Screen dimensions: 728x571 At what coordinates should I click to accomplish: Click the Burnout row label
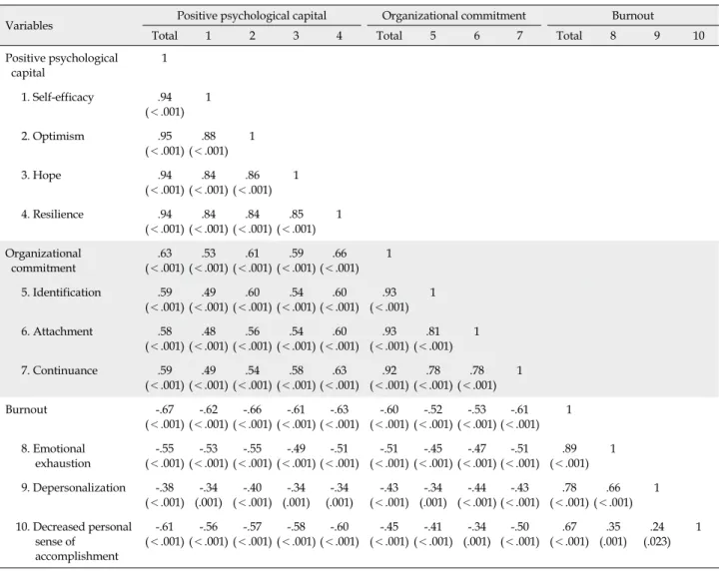(26, 409)
